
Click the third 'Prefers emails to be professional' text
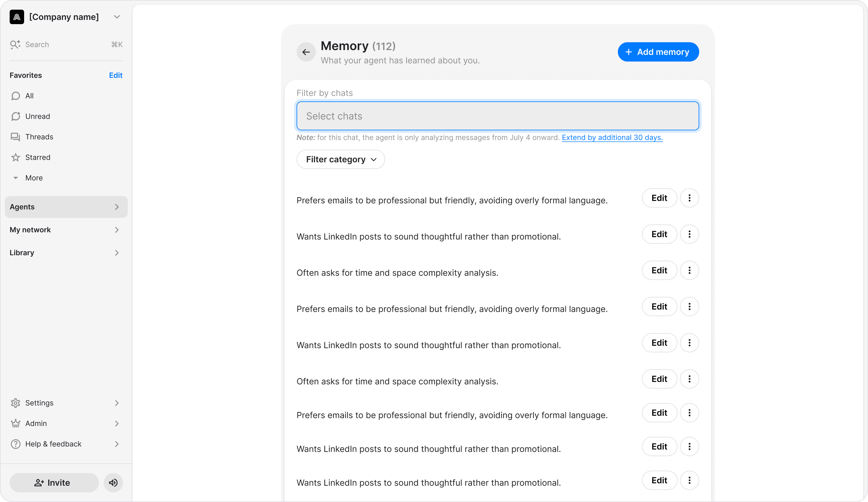452,415
